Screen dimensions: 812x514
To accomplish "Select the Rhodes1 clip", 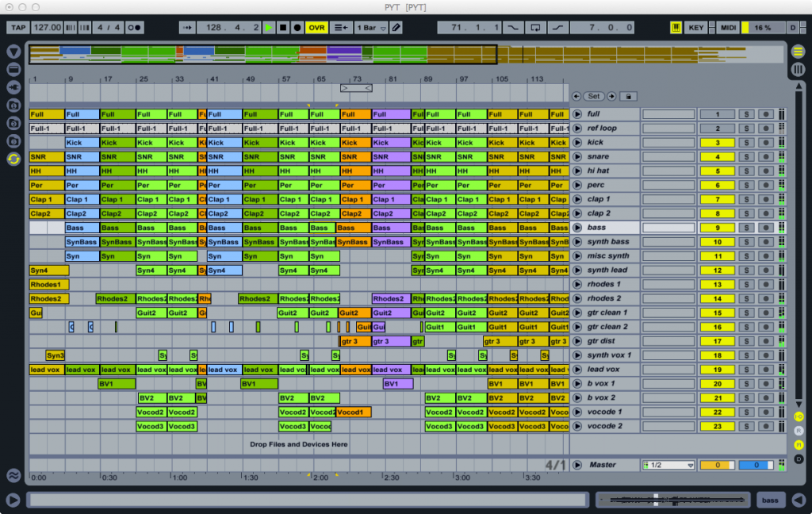I will point(48,285).
